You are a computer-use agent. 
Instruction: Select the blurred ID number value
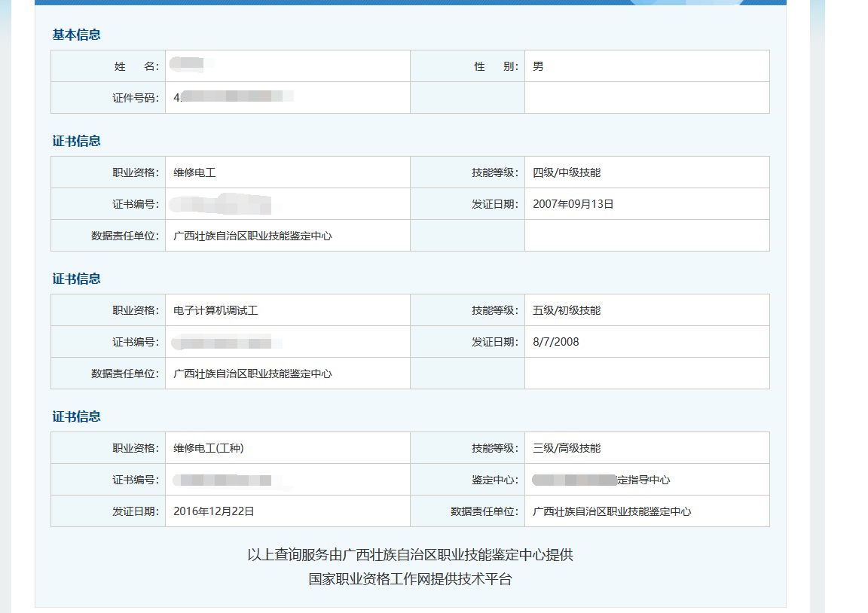(232, 97)
